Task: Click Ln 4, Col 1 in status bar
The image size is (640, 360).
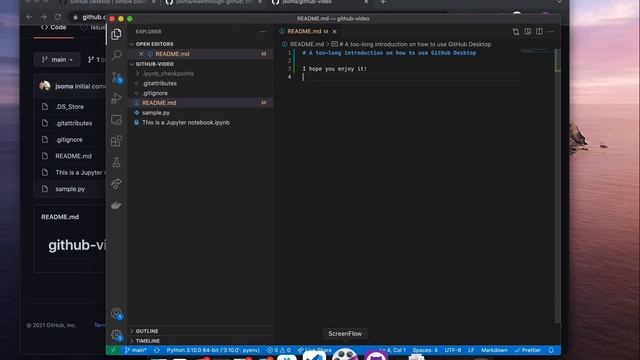Action: [x=392, y=350]
